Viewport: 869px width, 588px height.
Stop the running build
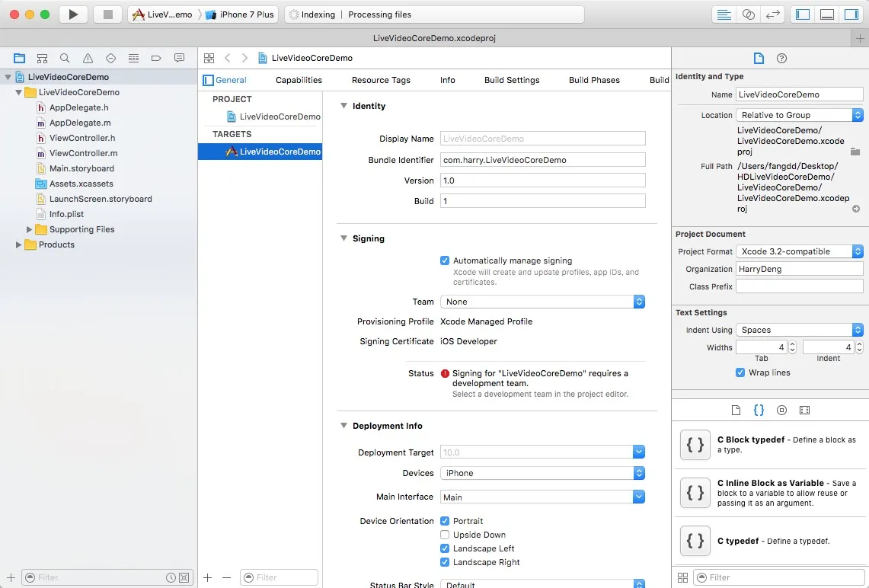click(108, 14)
